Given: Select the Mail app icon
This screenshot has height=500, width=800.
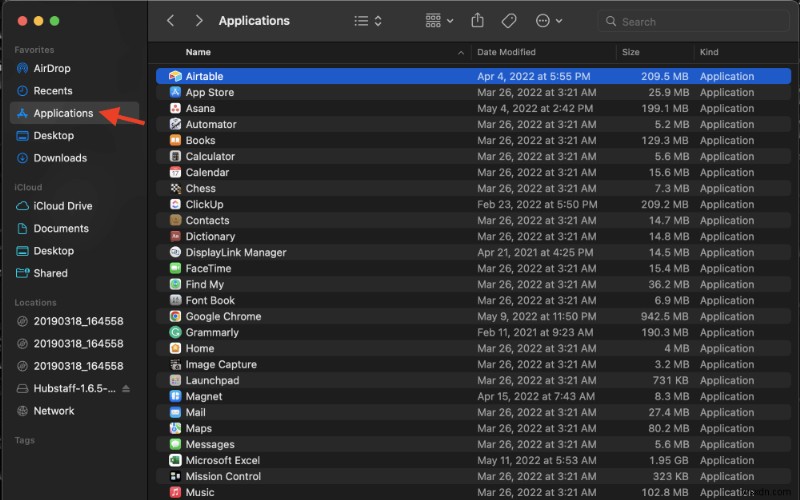Looking at the screenshot, I should tap(175, 412).
